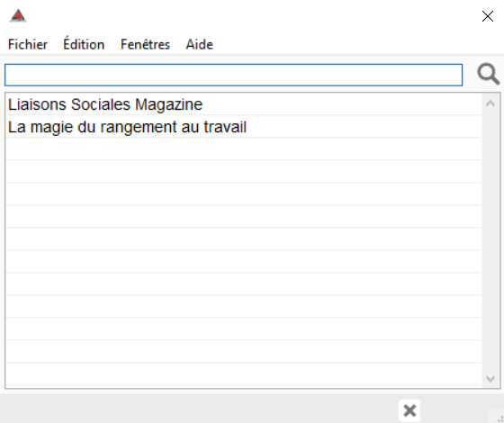The height and width of the screenshot is (423, 504).
Task: Click the scrollbar down arrow
Action: (490, 379)
